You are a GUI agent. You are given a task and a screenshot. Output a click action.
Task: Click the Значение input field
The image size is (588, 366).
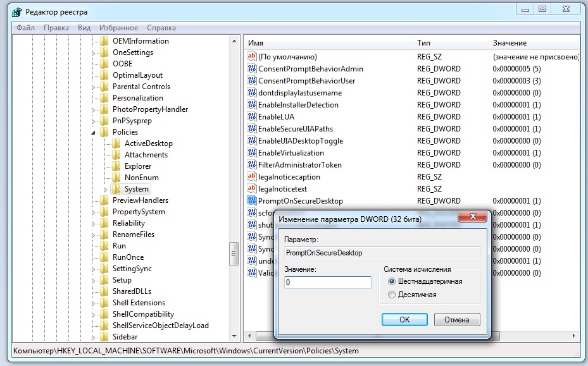tap(327, 283)
